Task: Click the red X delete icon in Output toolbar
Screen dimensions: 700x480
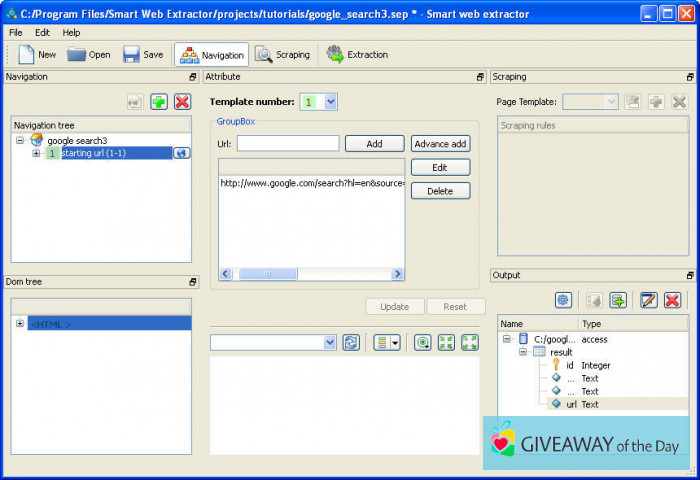Action: [672, 300]
